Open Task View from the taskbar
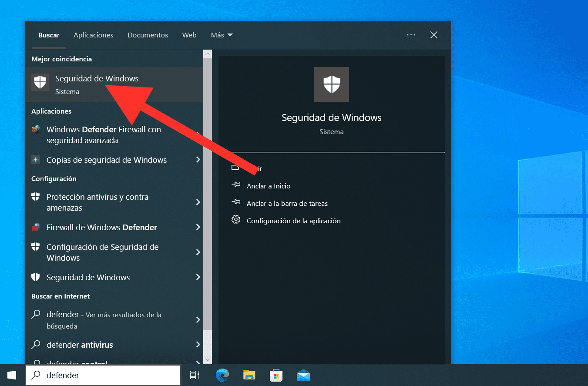Image resolution: width=588 pixels, height=386 pixels. [195, 375]
